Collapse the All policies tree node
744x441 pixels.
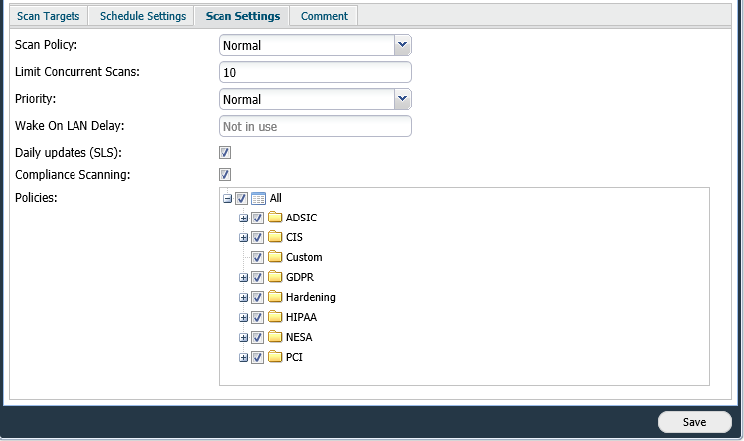pos(227,199)
